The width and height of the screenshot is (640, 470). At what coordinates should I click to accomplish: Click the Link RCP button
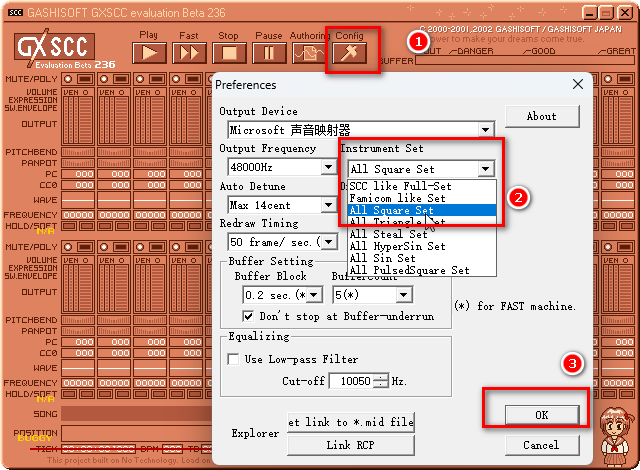pos(351,445)
